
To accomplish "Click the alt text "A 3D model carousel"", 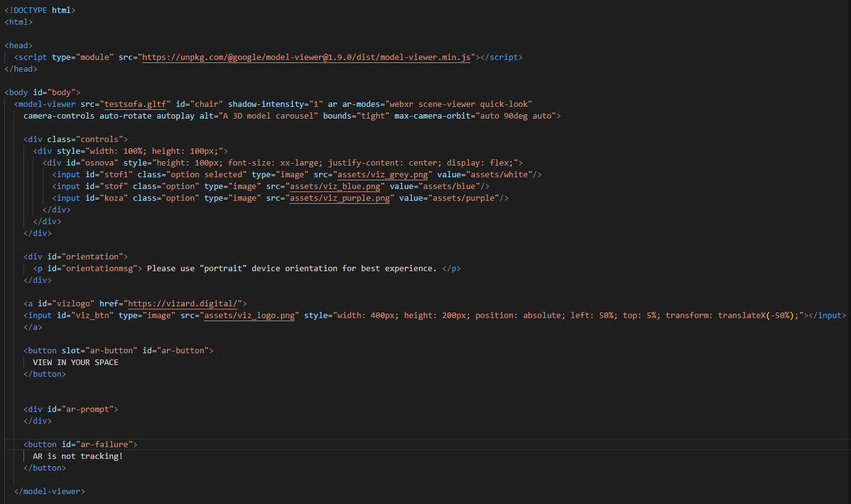I will coord(268,115).
